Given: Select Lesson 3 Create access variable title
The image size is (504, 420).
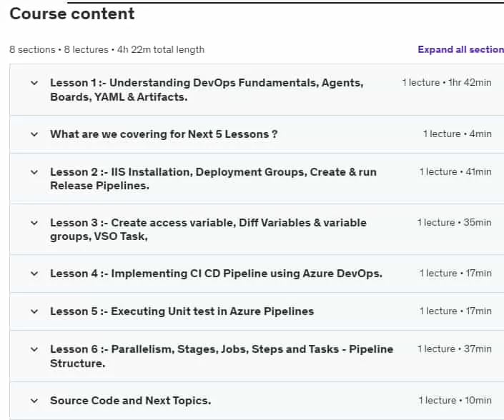Looking at the screenshot, I should point(208,229).
